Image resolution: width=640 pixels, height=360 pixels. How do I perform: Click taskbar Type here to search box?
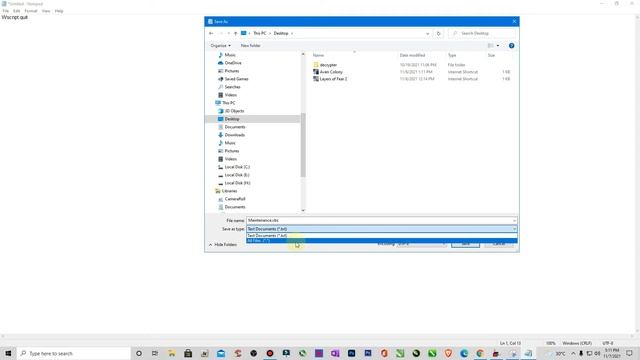(x=73, y=353)
